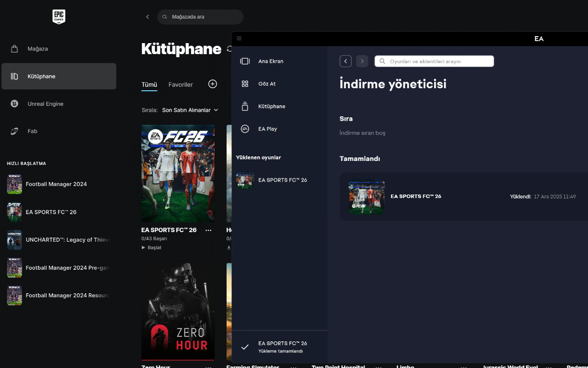This screenshot has width=588, height=368.
Task: Click the Mağaza shopping bag icon
Action: tap(14, 49)
